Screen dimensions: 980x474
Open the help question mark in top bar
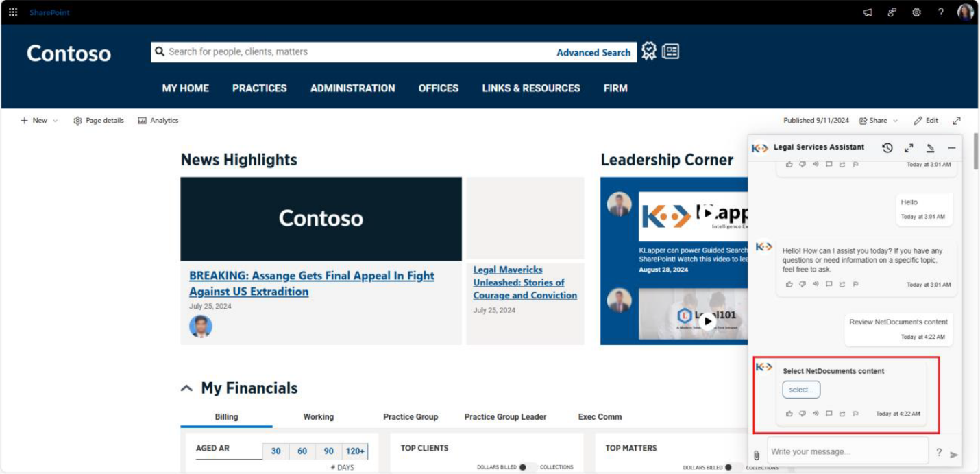click(x=941, y=12)
